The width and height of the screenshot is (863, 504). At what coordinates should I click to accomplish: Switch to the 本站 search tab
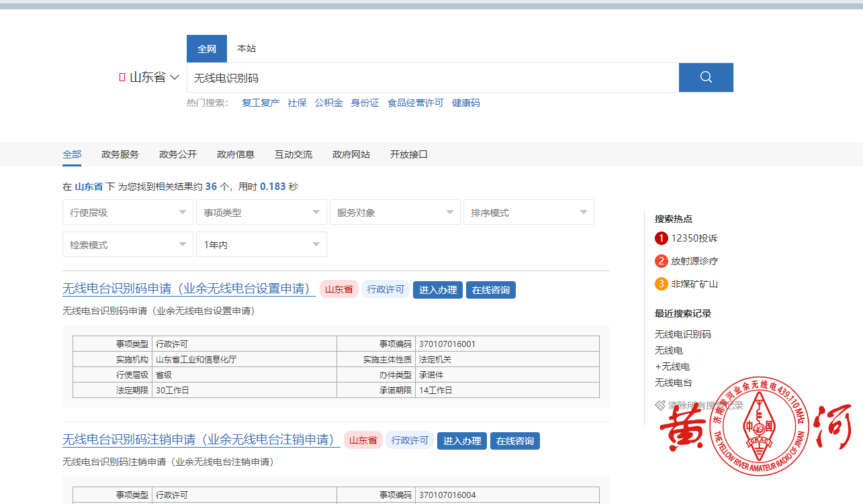point(246,48)
